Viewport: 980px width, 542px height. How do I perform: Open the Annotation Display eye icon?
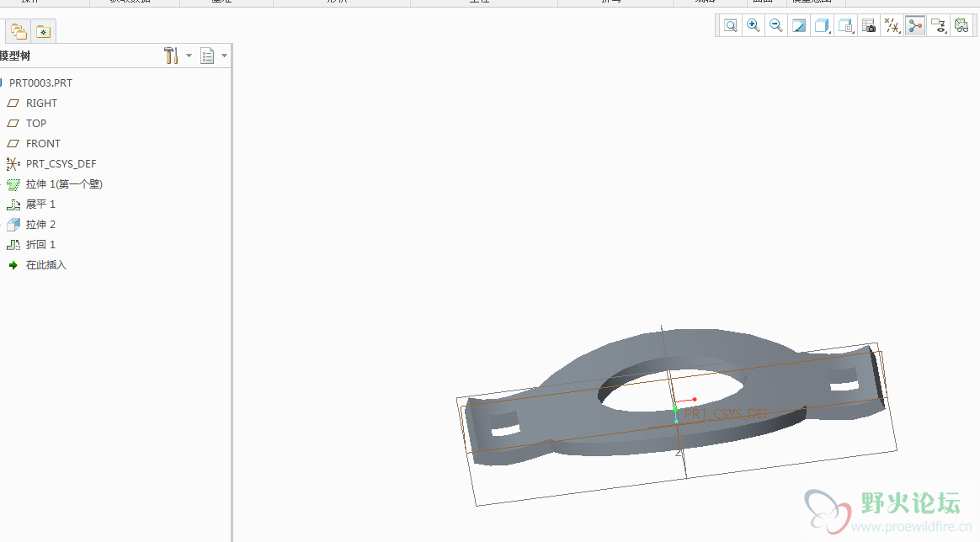[938, 25]
